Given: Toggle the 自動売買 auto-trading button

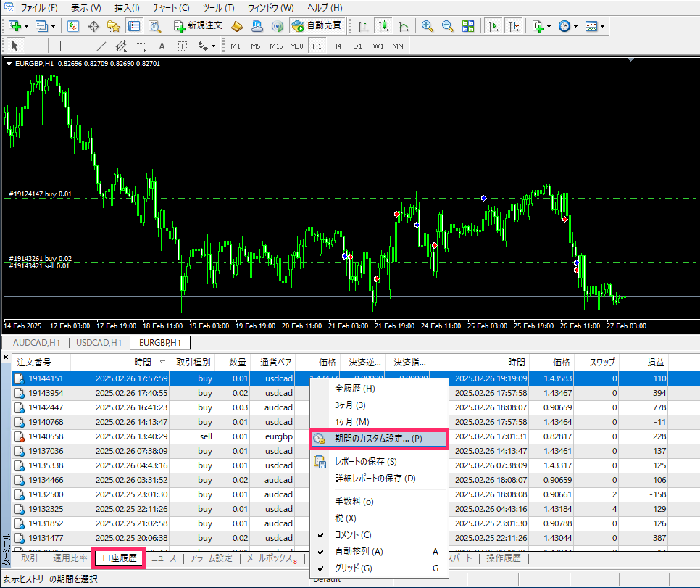Looking at the screenshot, I should 316,26.
